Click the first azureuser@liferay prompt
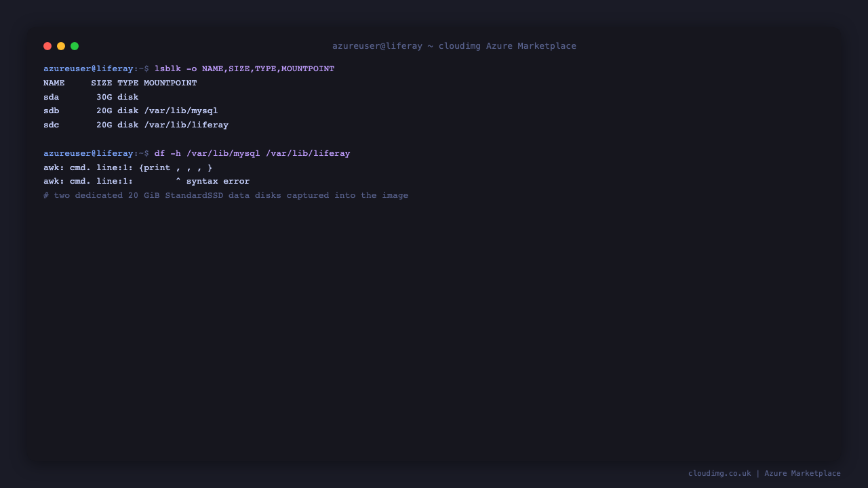 [x=96, y=69]
